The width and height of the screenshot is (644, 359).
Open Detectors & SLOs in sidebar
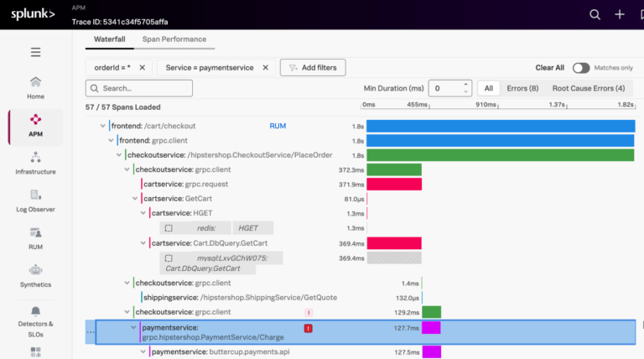pos(35,315)
